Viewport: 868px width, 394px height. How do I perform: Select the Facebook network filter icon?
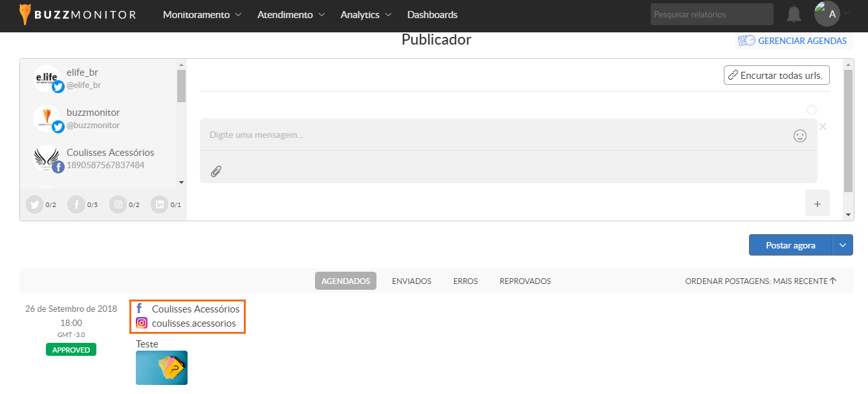[76, 205]
